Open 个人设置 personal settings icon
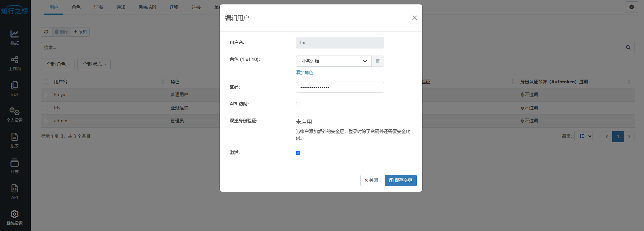The width and height of the screenshot is (644, 231). (15, 114)
